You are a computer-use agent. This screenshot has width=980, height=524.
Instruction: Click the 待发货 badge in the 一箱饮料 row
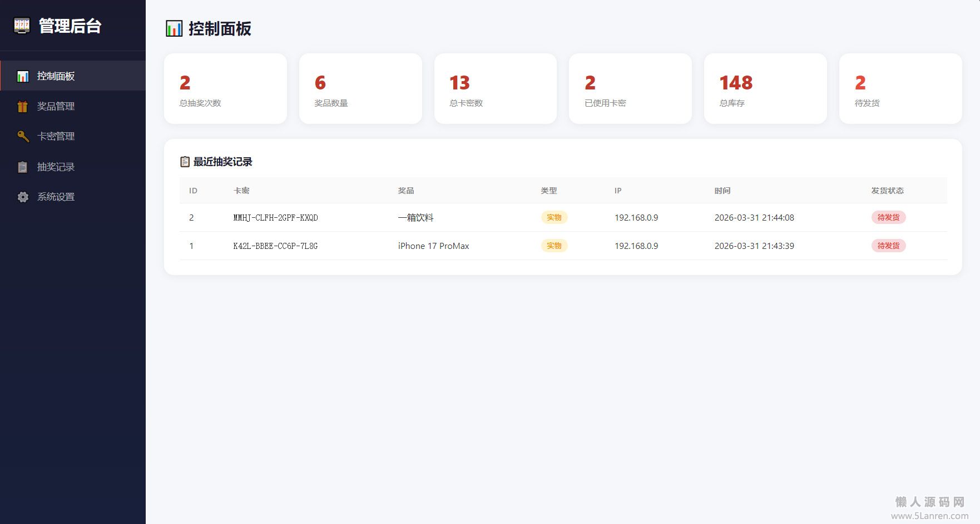[888, 217]
